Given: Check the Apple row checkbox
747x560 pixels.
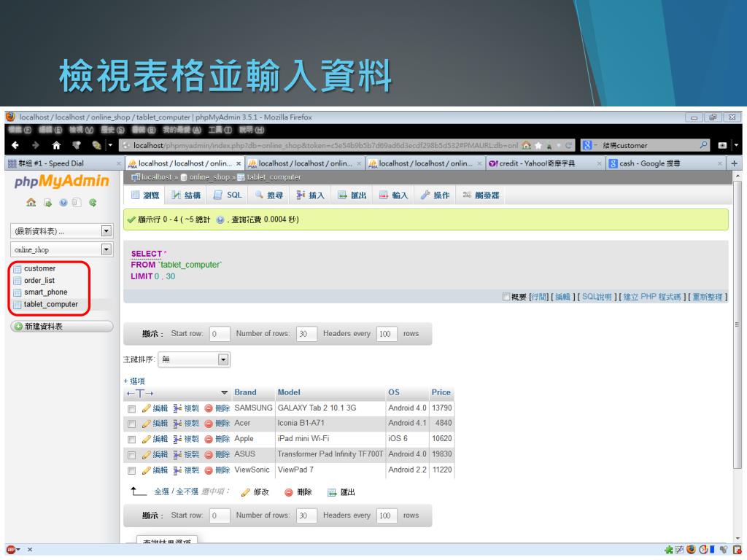Looking at the screenshot, I should tap(131, 440).
